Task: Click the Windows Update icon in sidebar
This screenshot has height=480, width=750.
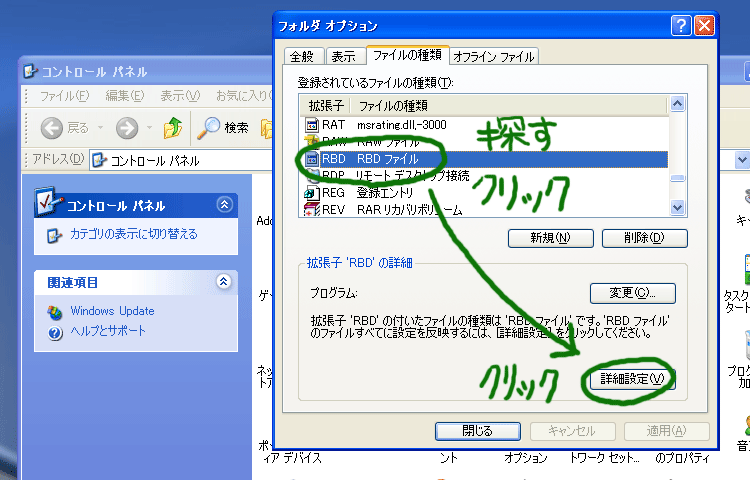Action: click(x=55, y=311)
